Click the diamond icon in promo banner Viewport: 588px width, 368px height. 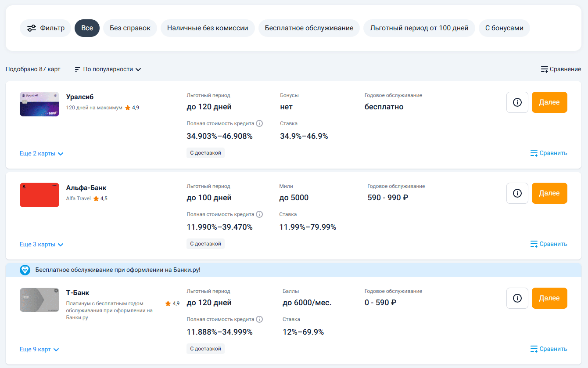pyautogui.click(x=25, y=270)
